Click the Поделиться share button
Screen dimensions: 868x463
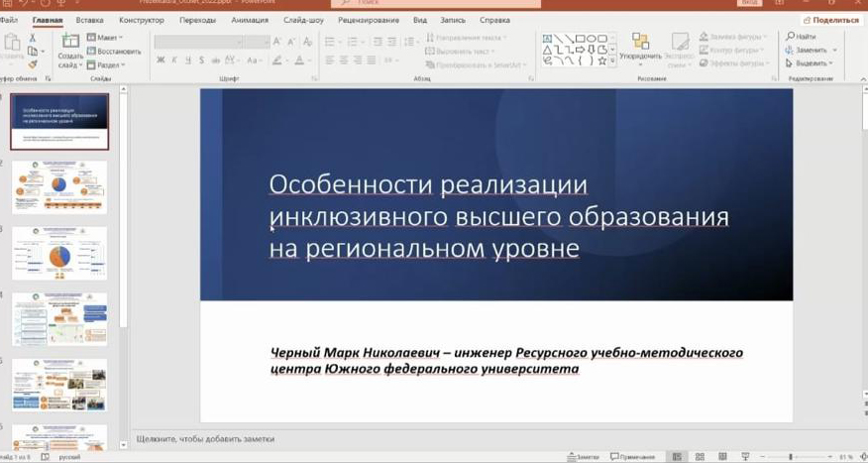(831, 20)
